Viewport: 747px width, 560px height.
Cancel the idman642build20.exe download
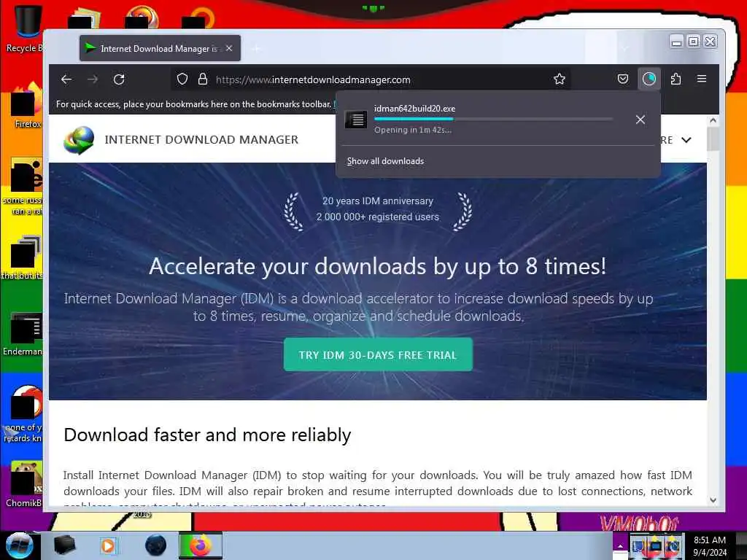click(640, 120)
